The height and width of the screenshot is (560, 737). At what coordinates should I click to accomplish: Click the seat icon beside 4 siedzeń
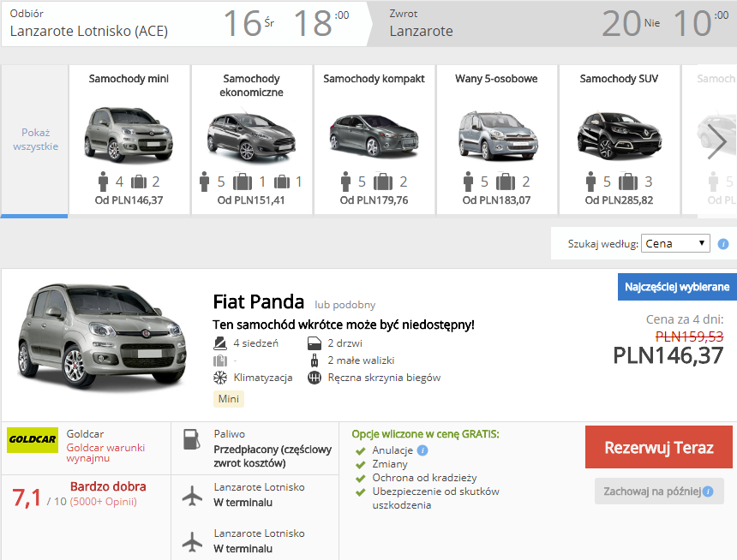[x=220, y=343]
